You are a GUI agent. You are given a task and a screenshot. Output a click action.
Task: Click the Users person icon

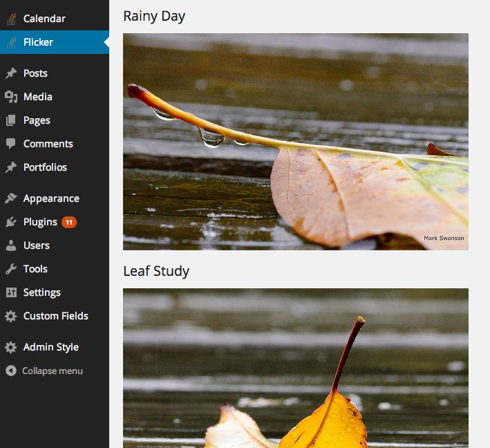pos(11,245)
